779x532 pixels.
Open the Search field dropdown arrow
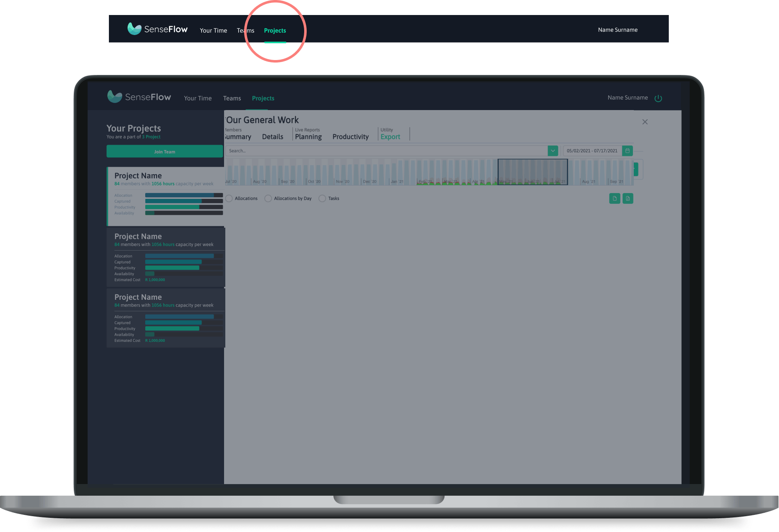[x=553, y=151]
